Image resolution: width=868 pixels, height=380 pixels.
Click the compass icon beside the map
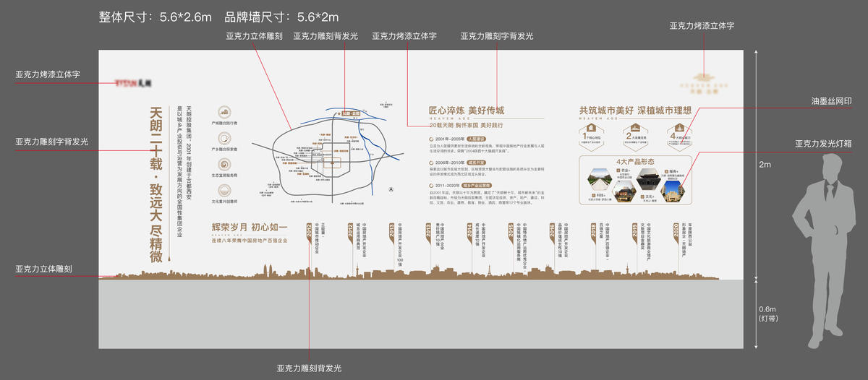390,189
